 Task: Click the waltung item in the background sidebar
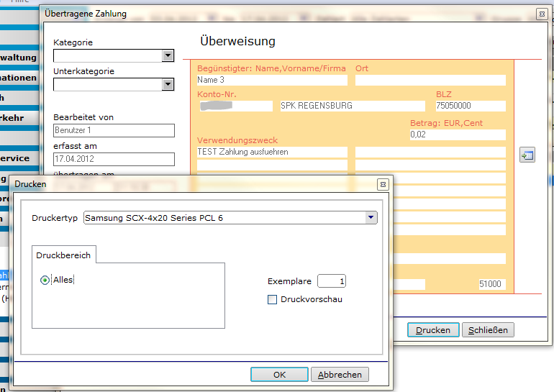pos(19,58)
